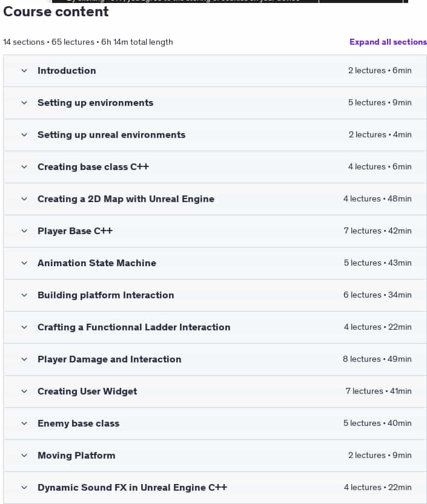Open Setting up unreal environments title
This screenshot has width=427, height=504.
(x=111, y=135)
